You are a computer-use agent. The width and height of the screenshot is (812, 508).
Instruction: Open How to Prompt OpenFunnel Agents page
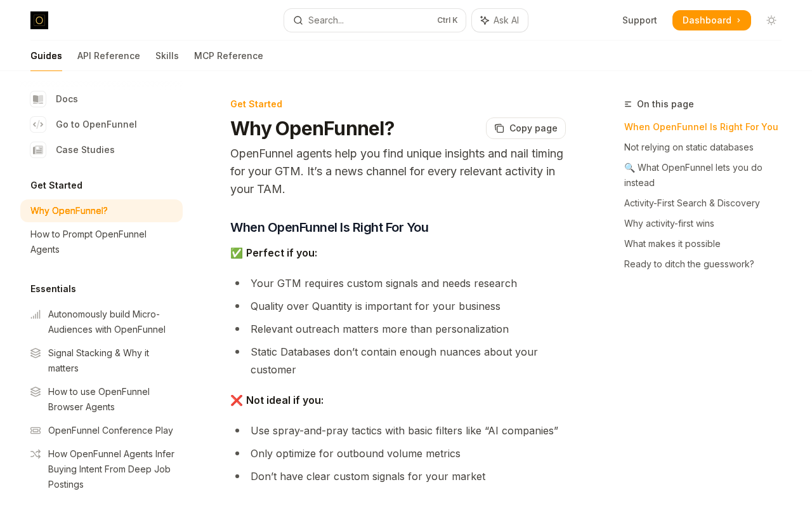point(89,242)
